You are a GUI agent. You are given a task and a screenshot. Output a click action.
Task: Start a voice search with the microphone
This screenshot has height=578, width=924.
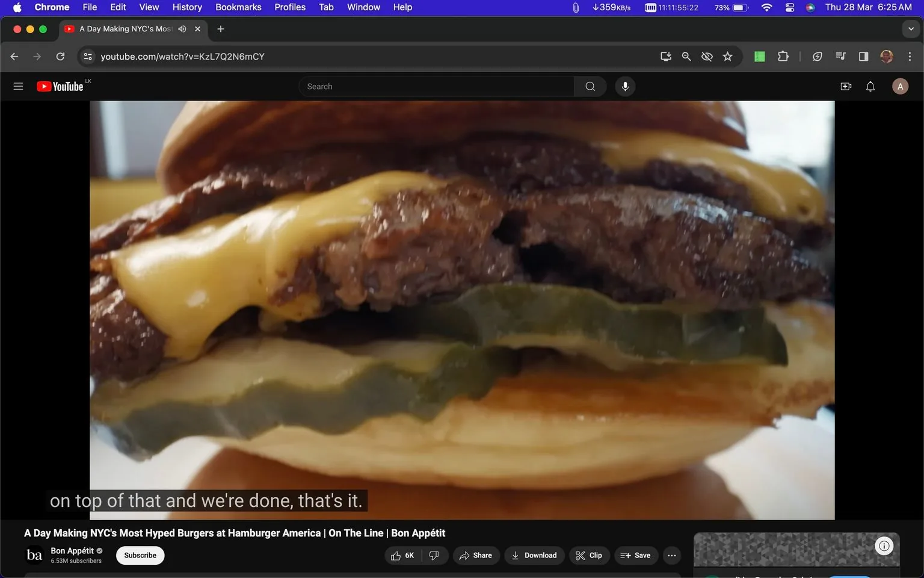[625, 86]
